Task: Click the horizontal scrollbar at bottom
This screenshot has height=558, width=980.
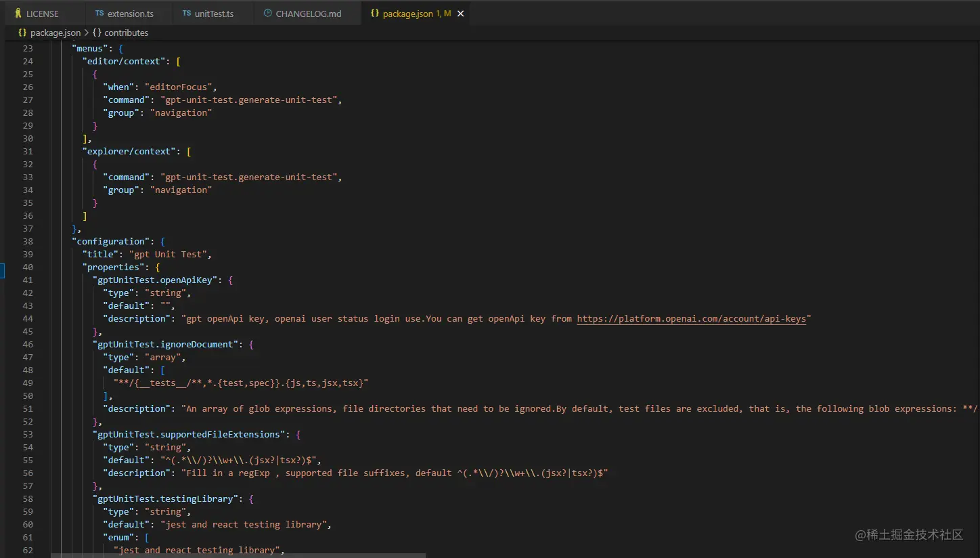Action: (238, 555)
